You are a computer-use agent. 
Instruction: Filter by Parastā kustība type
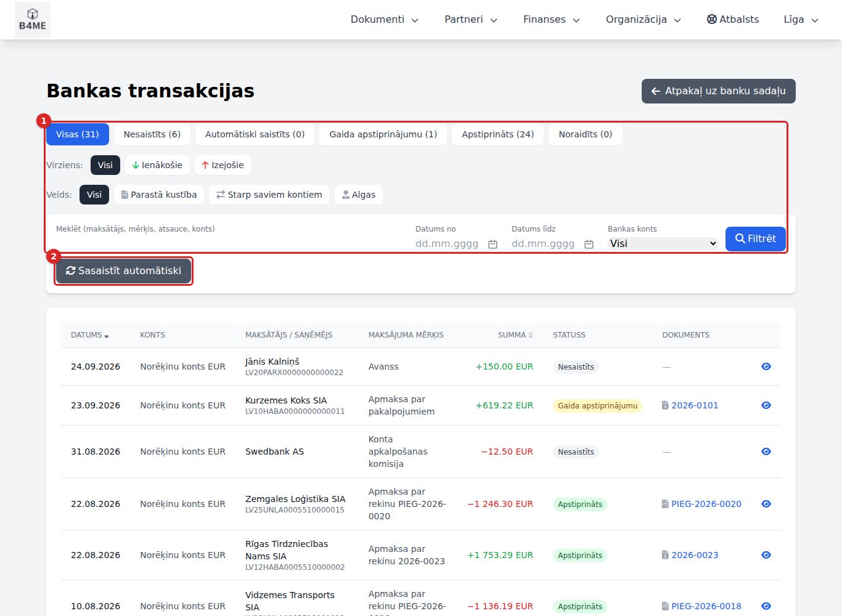[159, 195]
